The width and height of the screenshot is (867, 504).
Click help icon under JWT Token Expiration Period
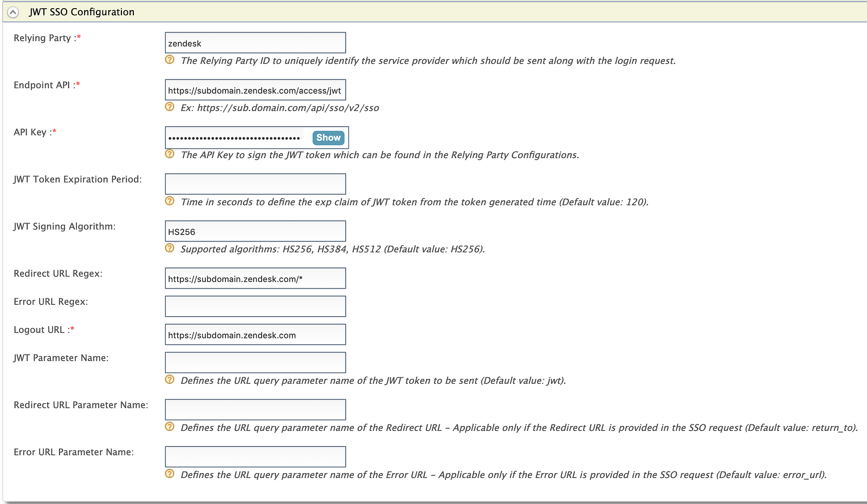click(170, 201)
